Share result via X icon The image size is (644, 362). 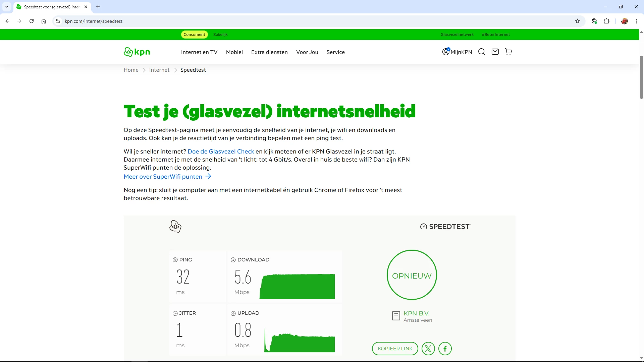428,349
